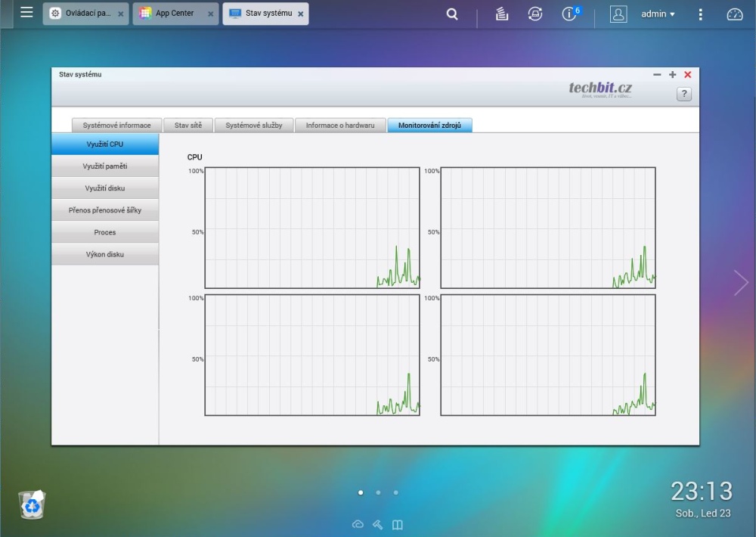The height and width of the screenshot is (537, 756).
Task: Close the Ovládací panel taskbar tab
Action: 121,14
